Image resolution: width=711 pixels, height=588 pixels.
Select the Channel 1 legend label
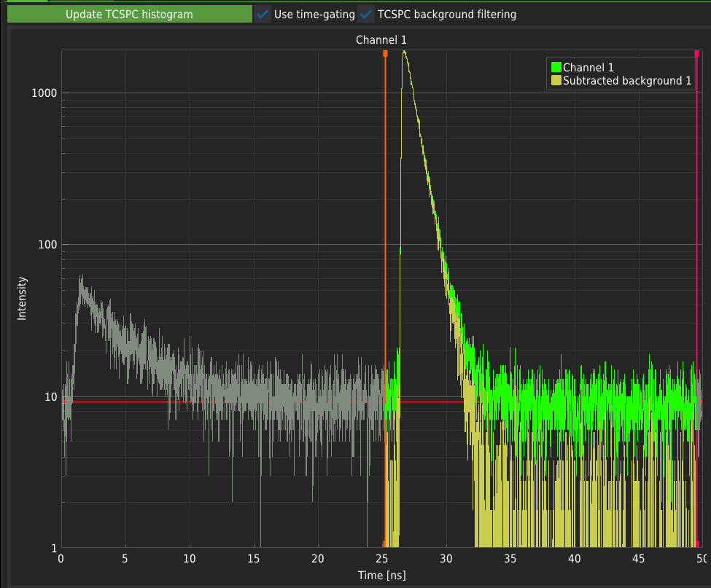588,68
